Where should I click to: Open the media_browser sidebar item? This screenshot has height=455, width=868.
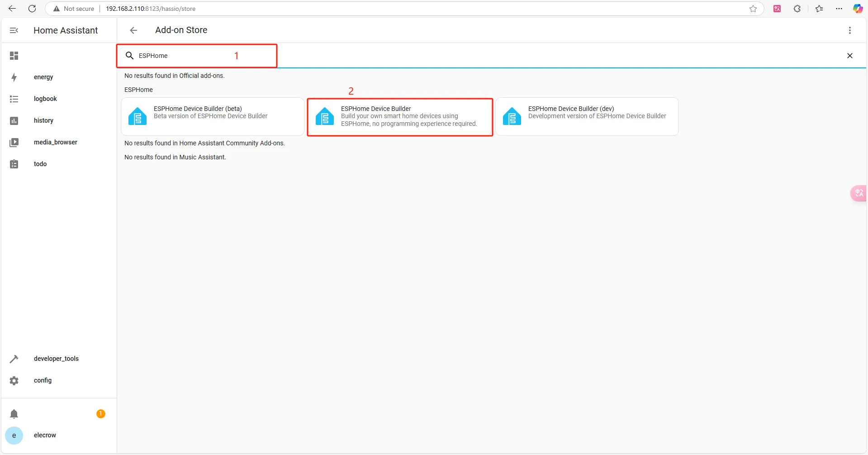point(59,143)
